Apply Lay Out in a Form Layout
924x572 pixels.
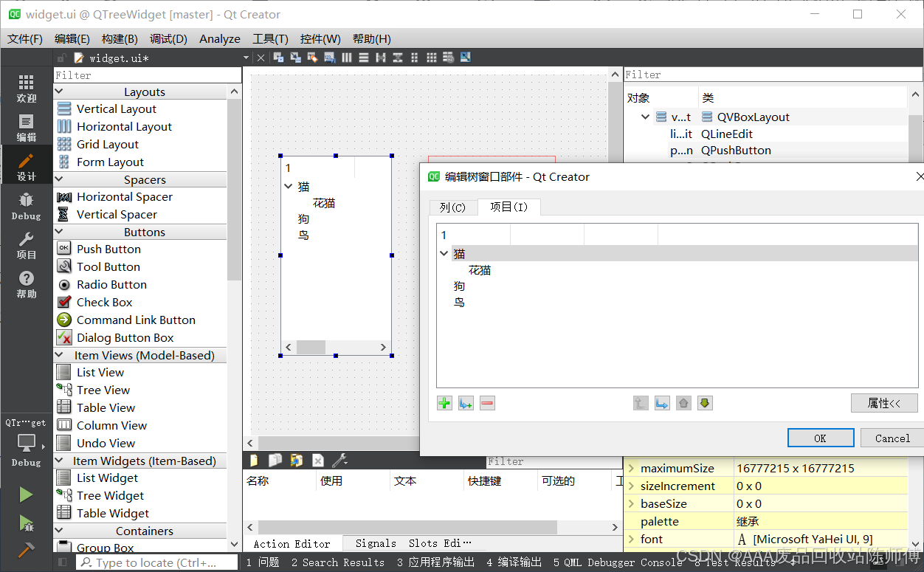pyautogui.click(x=415, y=58)
